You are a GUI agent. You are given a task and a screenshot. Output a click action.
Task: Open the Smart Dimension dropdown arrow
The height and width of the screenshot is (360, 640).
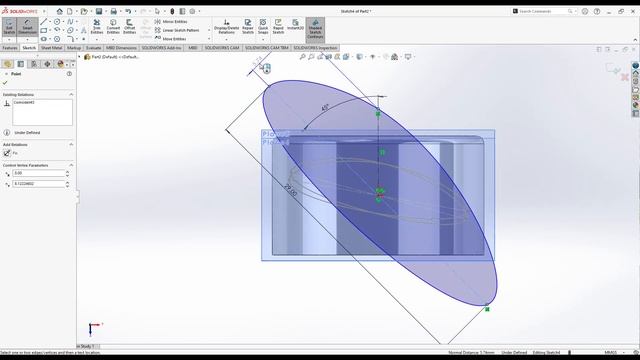[x=27, y=40]
